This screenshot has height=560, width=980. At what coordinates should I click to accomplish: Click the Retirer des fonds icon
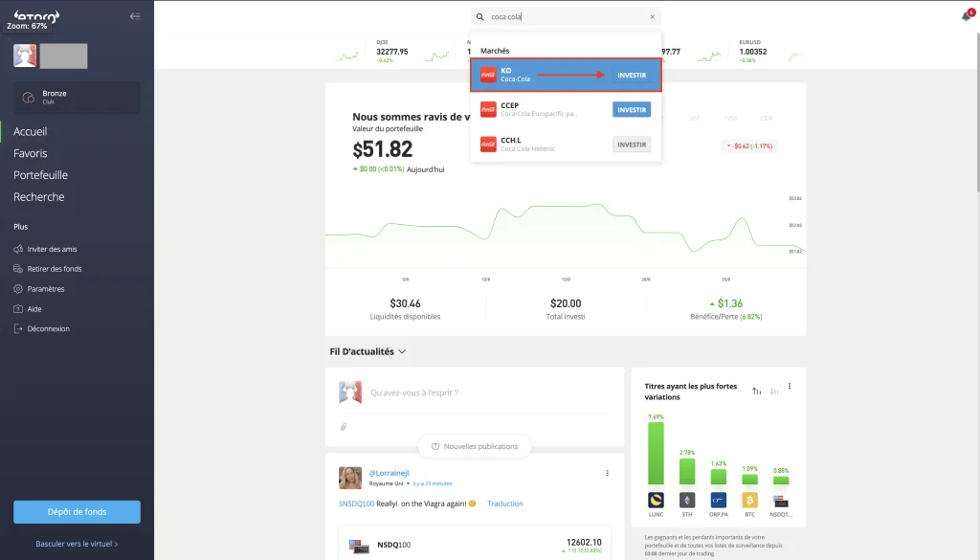point(18,269)
